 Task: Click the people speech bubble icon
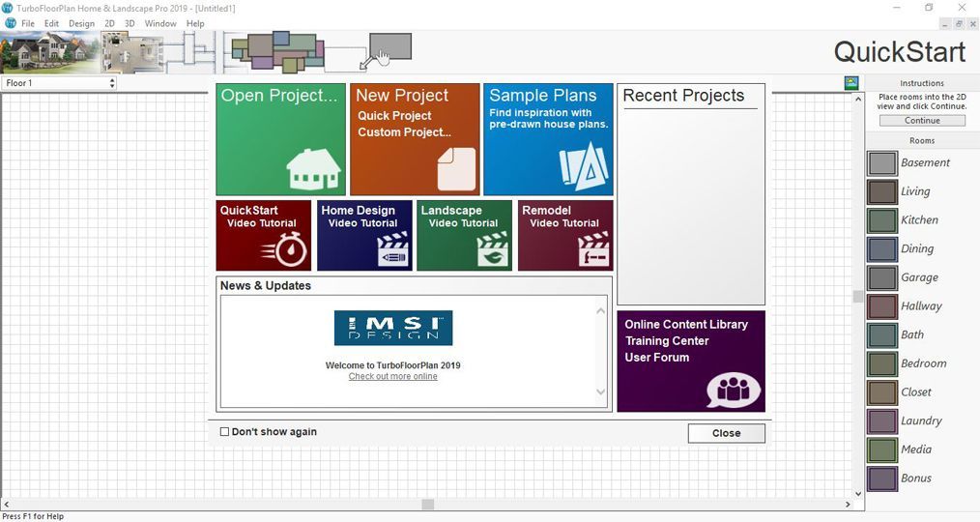click(x=734, y=391)
